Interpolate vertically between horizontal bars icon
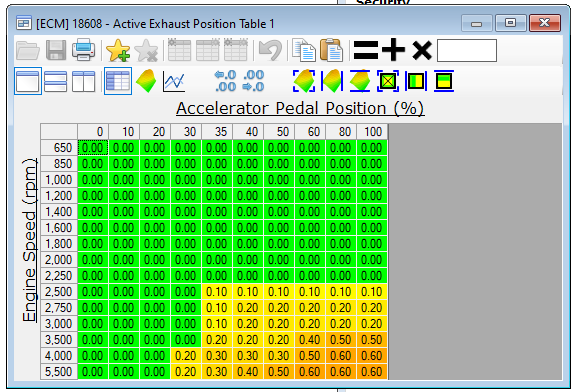 pyautogui.click(x=360, y=81)
